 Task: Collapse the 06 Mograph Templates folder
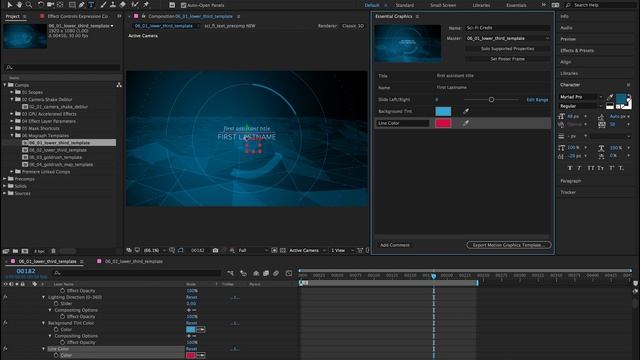pos(12,136)
